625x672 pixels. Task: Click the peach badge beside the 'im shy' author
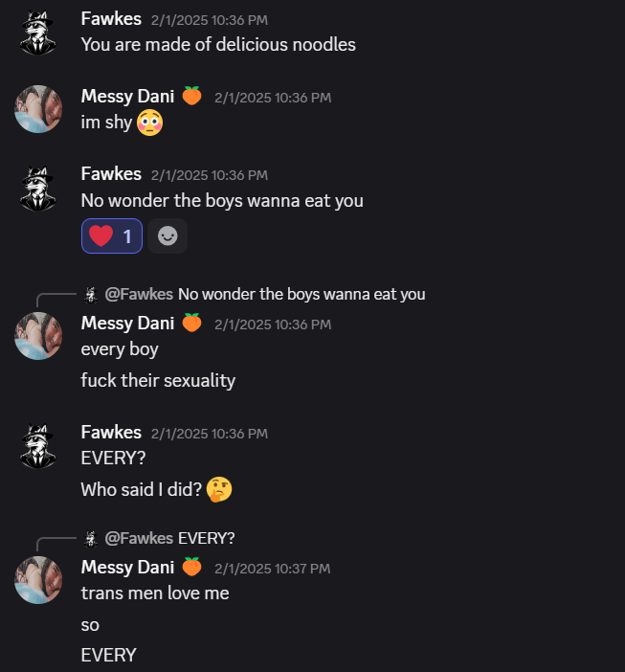[192, 96]
